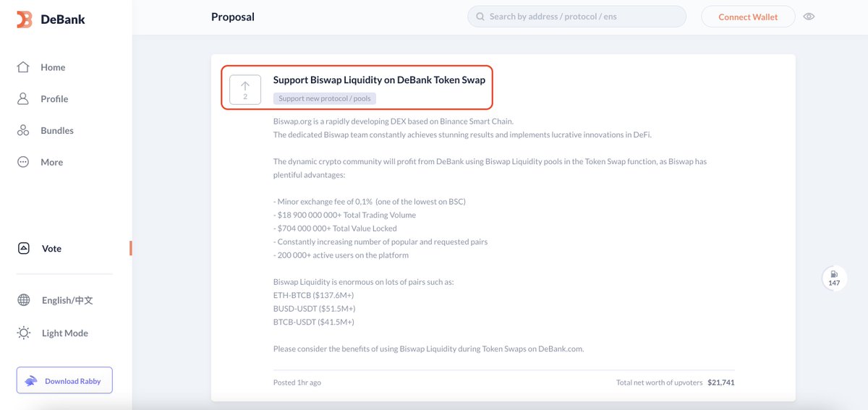Click the Rabby rabbit icon
The image size is (868, 410).
[x=31, y=381]
